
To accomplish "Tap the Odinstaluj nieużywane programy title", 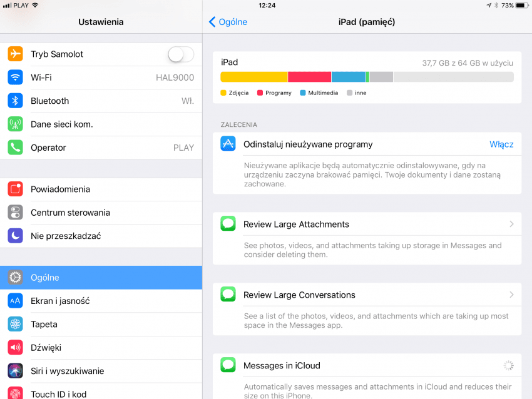I will pos(308,144).
